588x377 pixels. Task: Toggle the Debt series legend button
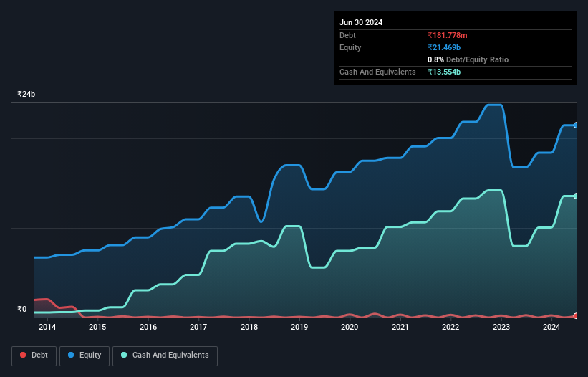pyautogui.click(x=34, y=355)
